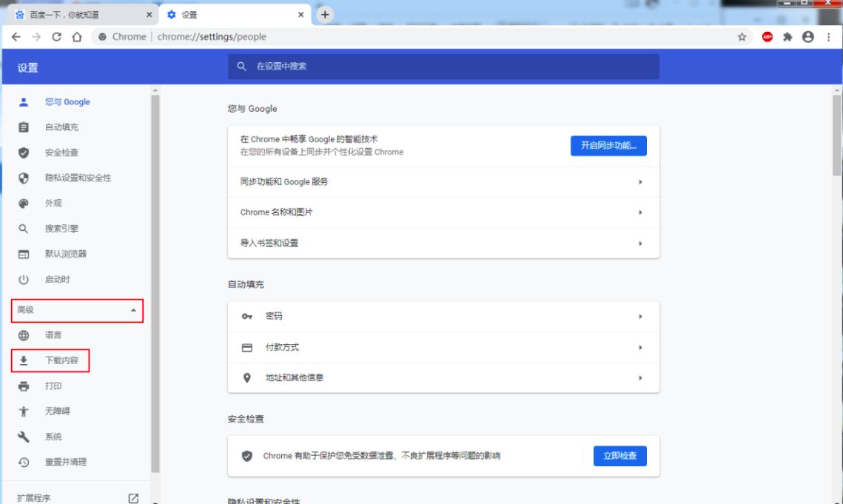This screenshot has width=843, height=504.
Task: Open 同步功能和 Google 服务 row
Action: 443,182
